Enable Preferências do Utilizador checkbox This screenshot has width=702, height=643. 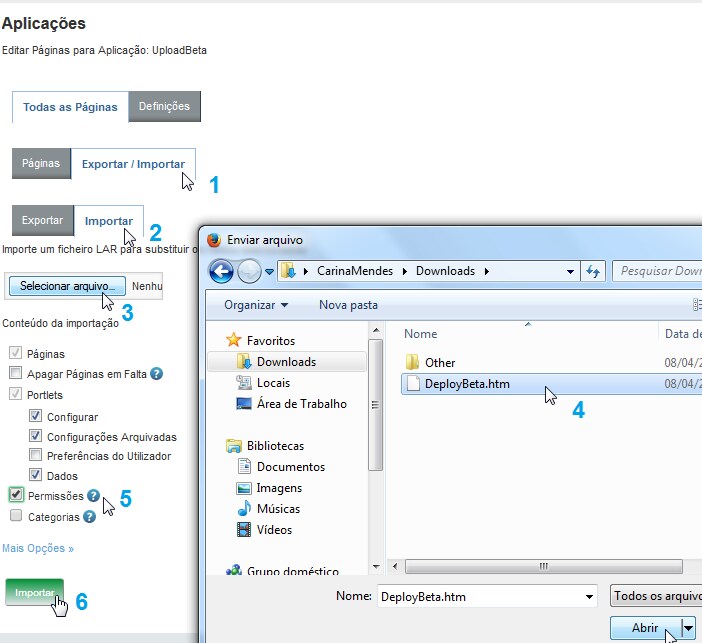coord(35,455)
